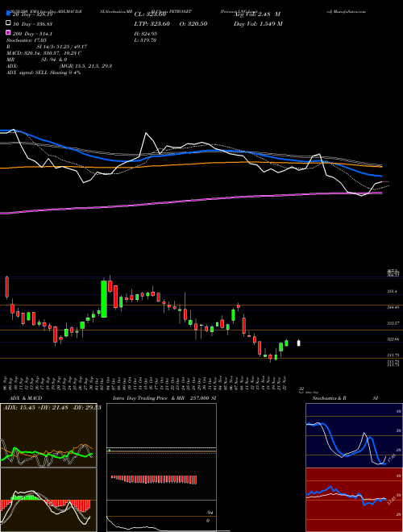Click the Avg Vol: 2.48 M label
The image size is (403, 532).
click(x=257, y=15)
